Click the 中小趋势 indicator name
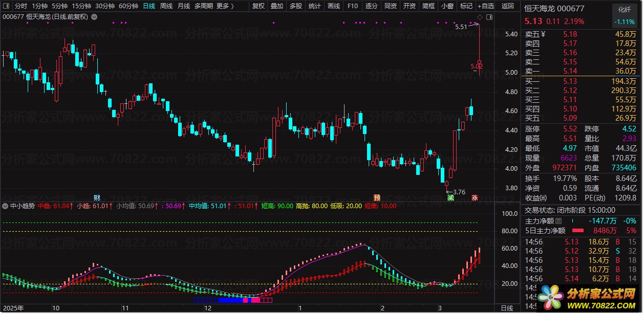The width and height of the screenshot is (644, 314). coord(23,206)
